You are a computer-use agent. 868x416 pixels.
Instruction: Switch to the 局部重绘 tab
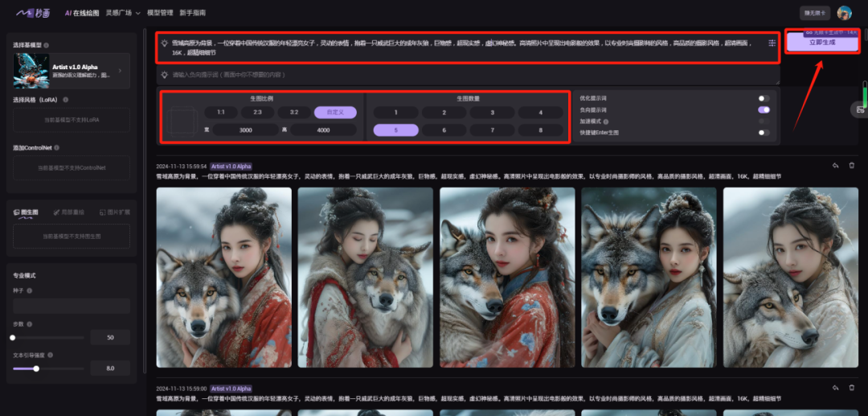[x=69, y=212]
